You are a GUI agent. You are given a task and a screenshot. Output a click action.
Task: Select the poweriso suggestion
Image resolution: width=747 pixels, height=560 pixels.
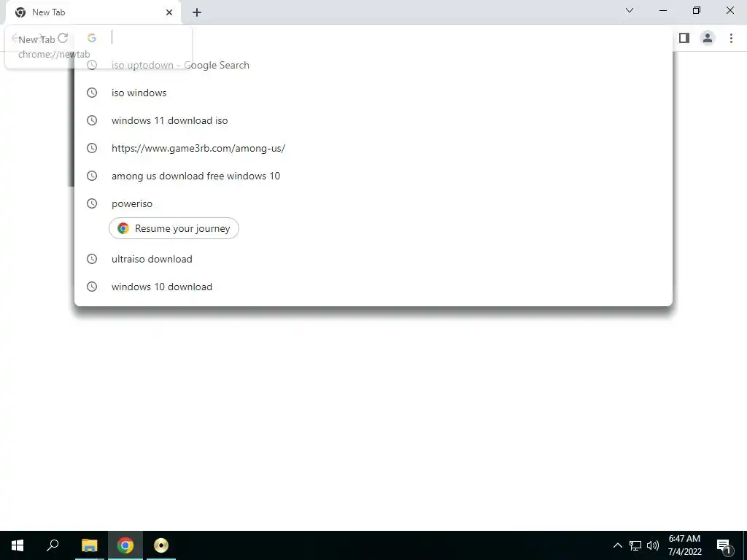point(373,204)
